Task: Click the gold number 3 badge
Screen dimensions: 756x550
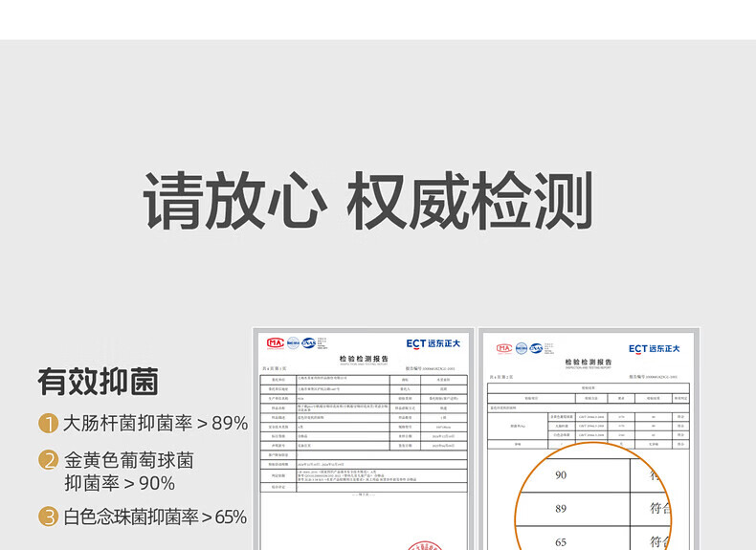Action: pos(49,517)
